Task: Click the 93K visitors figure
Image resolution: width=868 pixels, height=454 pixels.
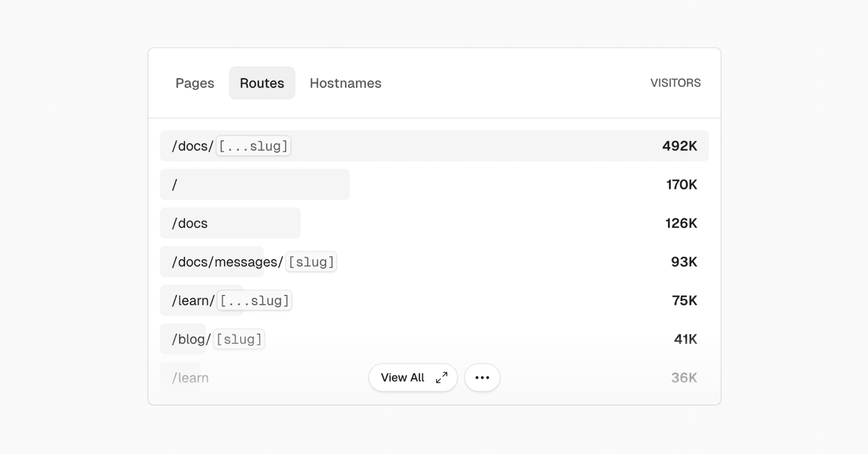Action: point(684,262)
